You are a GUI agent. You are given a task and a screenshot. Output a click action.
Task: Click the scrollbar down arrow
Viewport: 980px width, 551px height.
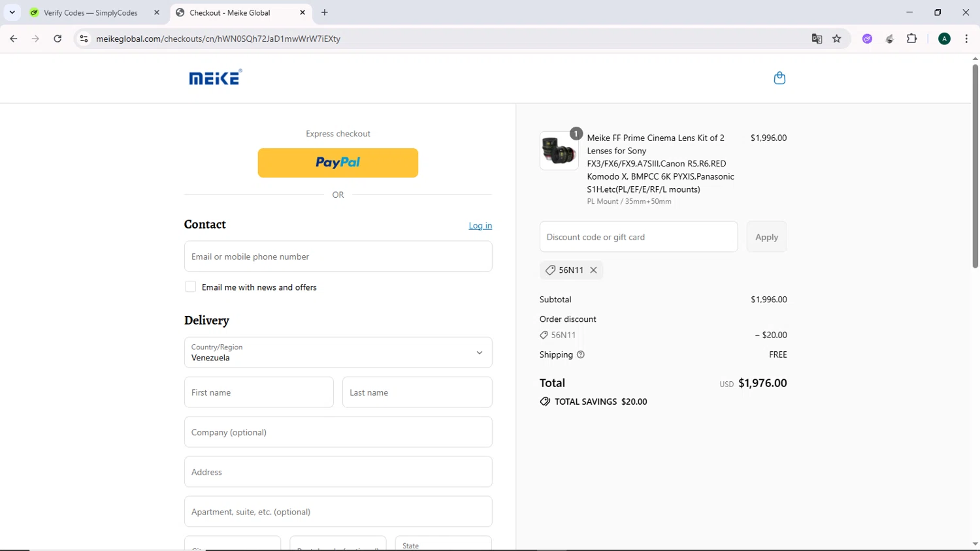pos(975,544)
